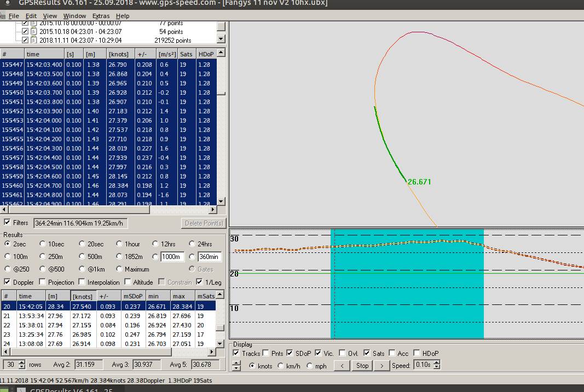Toggle the Doppler checkbox

[8, 282]
